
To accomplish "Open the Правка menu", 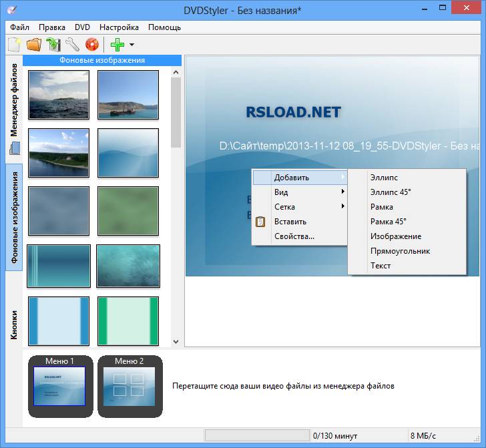I will click(52, 27).
